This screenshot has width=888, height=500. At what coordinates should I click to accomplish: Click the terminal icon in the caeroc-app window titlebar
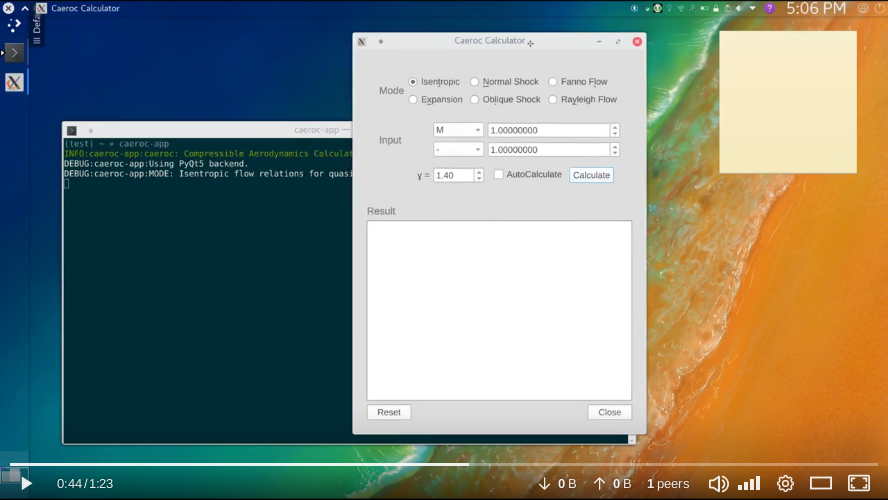click(72, 130)
